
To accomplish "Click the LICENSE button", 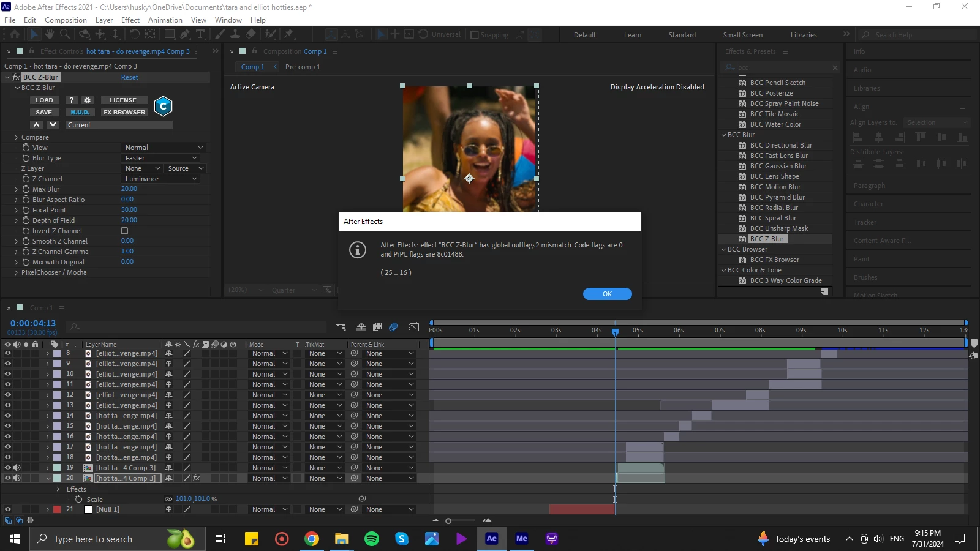I will pyautogui.click(x=123, y=100).
